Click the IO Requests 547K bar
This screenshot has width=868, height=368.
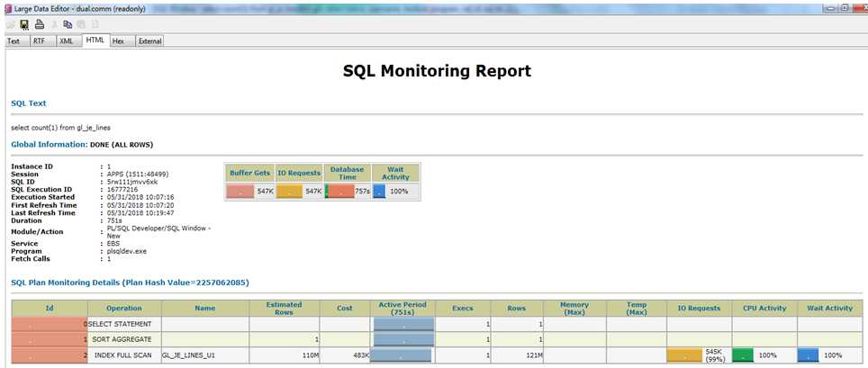289,191
